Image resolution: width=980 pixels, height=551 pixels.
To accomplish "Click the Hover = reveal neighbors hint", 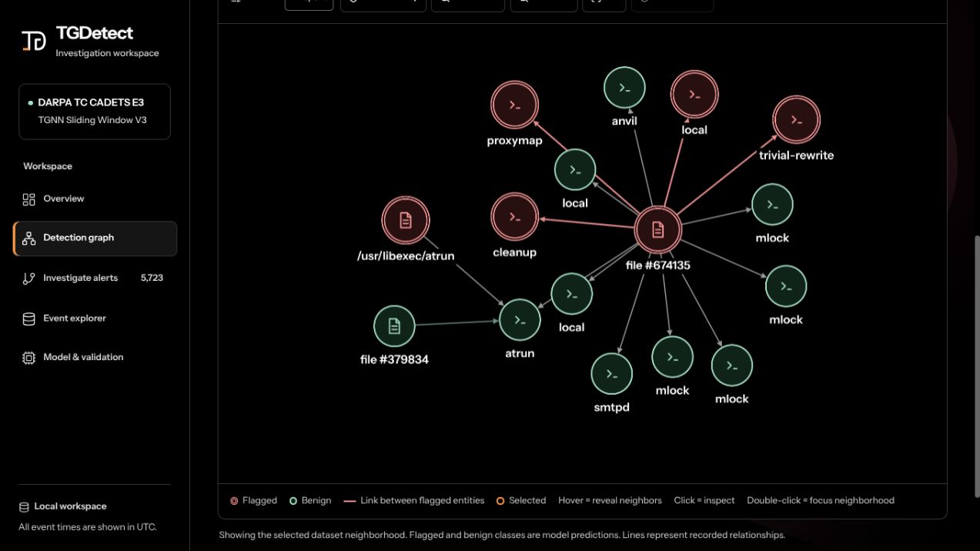I will click(610, 500).
